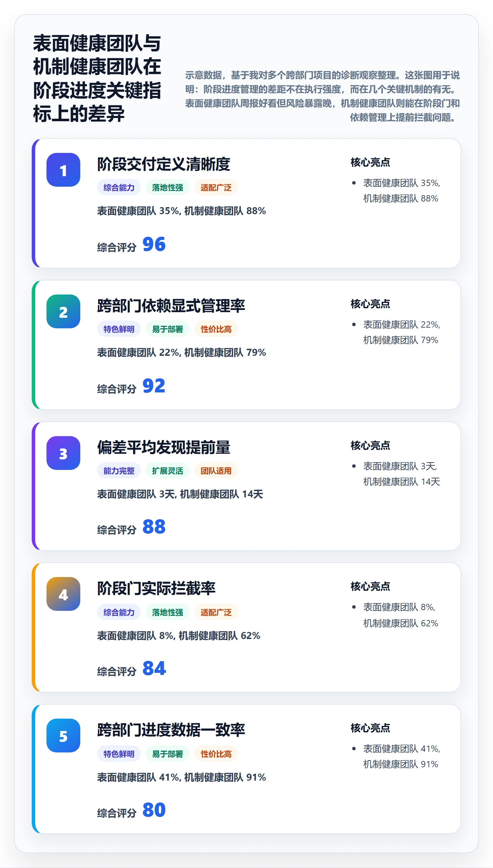Screen dimensions: 493x868
Task: Click highlight bullet 表面健康团队 22%, 机制健康团队 79%
Action: click(x=402, y=332)
